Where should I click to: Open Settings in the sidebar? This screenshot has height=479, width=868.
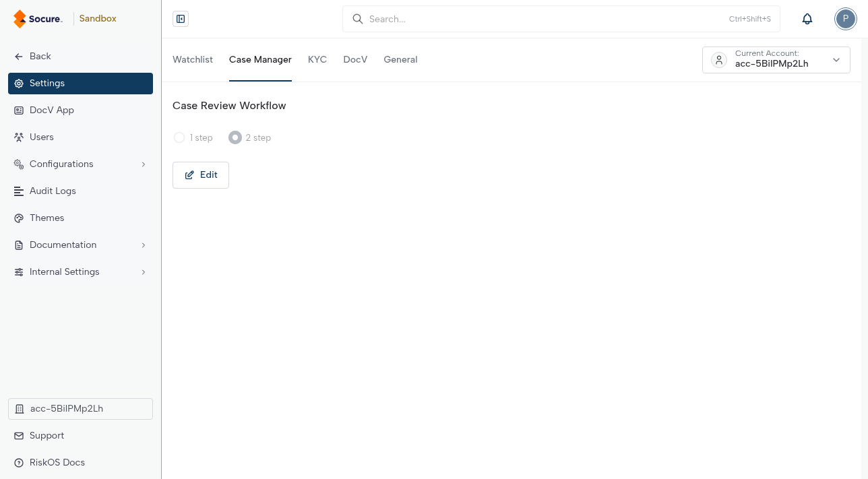[80, 84]
